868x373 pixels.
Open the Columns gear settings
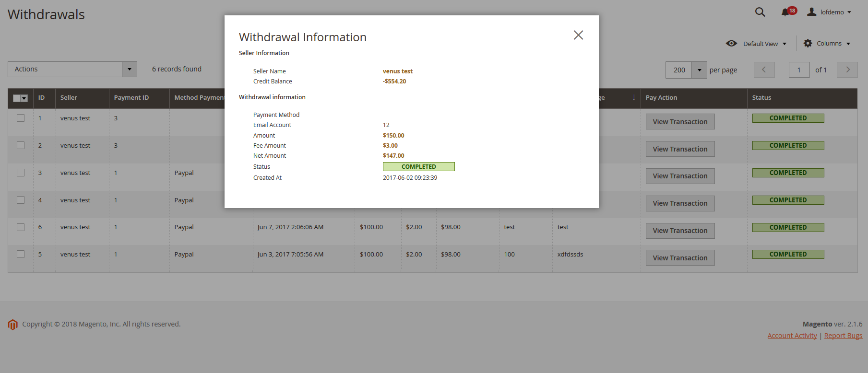click(808, 44)
